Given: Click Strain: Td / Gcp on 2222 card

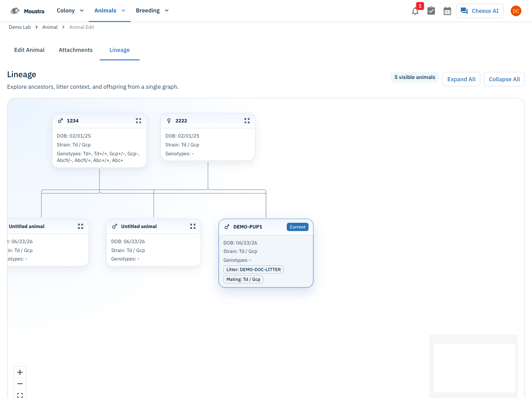Looking at the screenshot, I should click(182, 145).
